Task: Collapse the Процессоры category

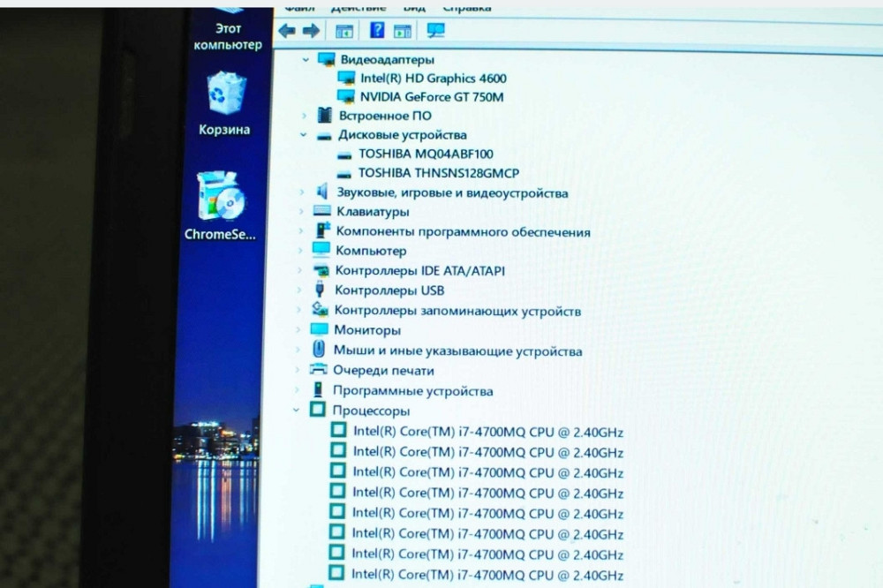Action: [296, 411]
